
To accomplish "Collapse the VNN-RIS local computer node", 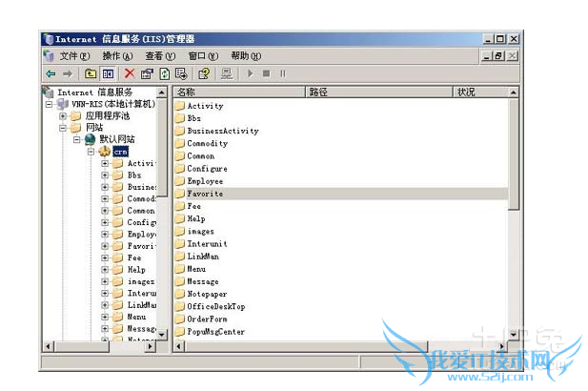I will point(49,104).
